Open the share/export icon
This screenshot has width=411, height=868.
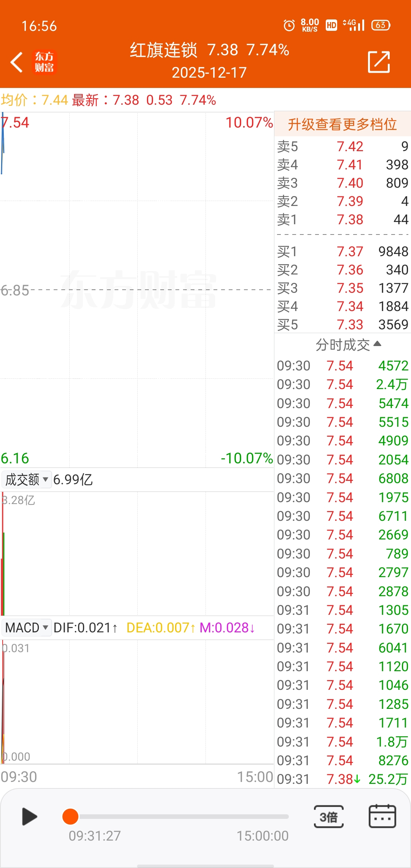click(x=379, y=62)
